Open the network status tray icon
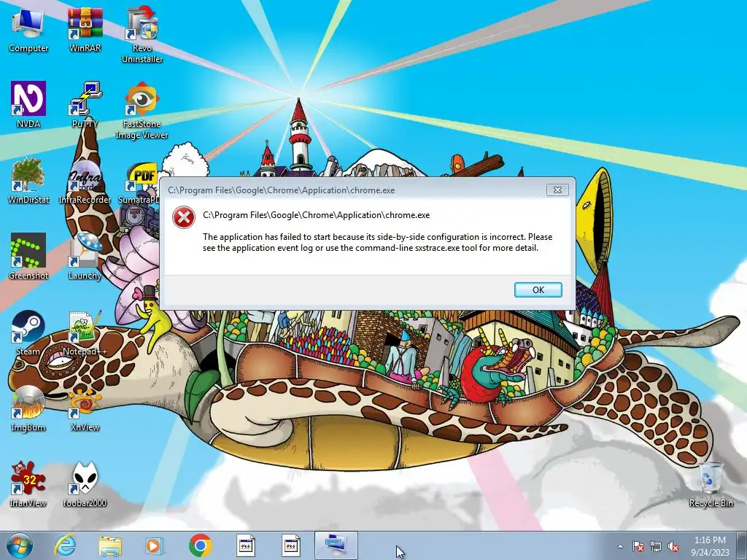This screenshot has height=560, width=747. click(656, 546)
